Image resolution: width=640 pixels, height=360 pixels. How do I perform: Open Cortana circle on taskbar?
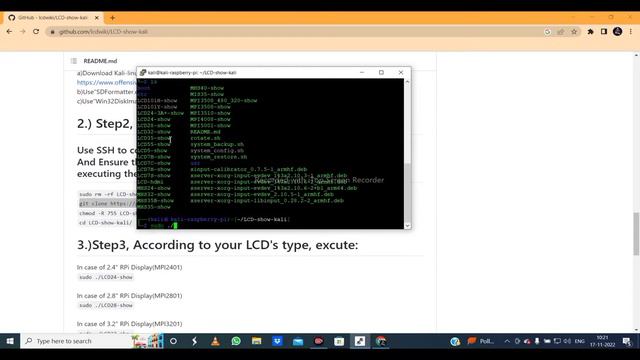point(173,341)
